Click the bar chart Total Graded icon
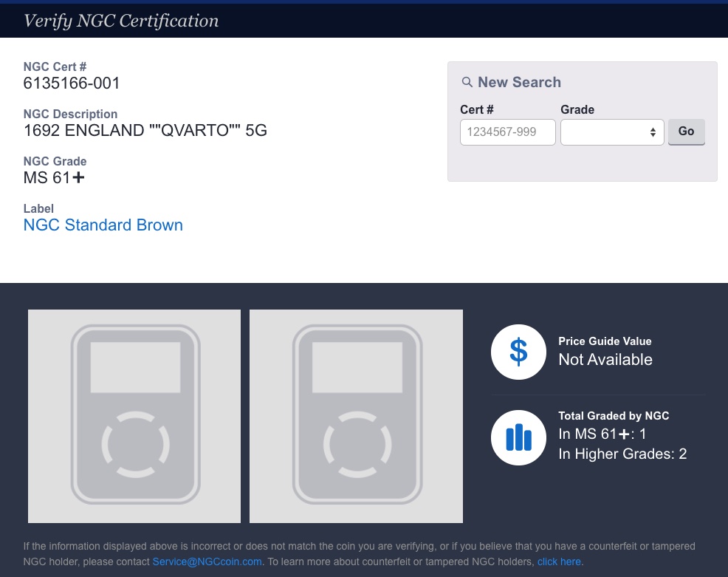Image resolution: width=728 pixels, height=577 pixels. click(x=518, y=437)
